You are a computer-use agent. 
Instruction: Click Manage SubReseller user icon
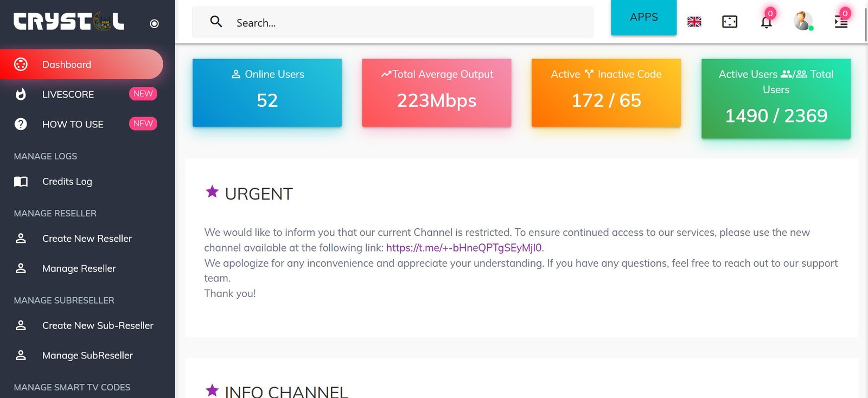21,355
